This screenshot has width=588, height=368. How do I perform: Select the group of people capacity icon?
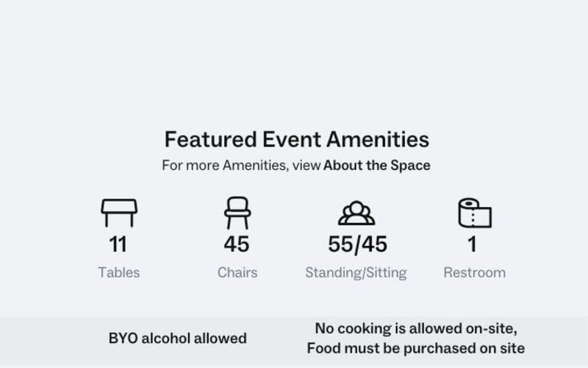(356, 213)
